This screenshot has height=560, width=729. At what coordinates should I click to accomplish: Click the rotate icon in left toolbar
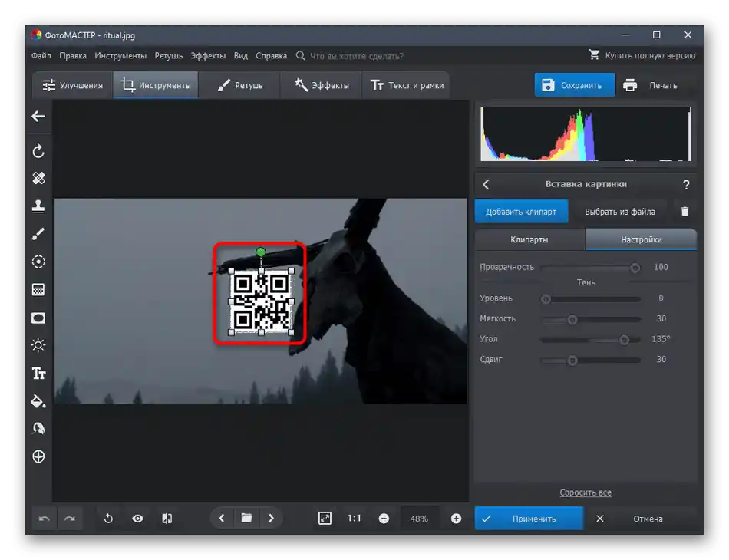[38, 151]
